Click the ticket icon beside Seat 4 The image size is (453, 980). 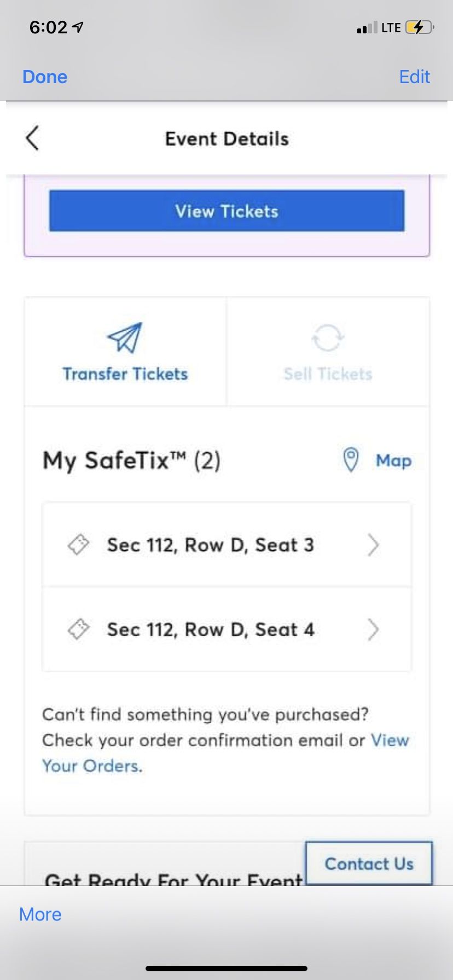(78, 629)
